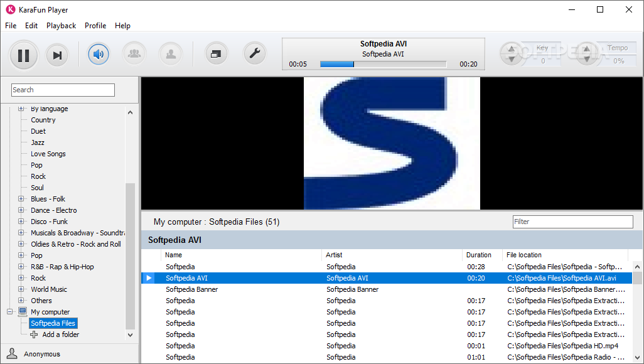The image size is (644, 364).
Task: Click the group singers icon
Action: 134,54
